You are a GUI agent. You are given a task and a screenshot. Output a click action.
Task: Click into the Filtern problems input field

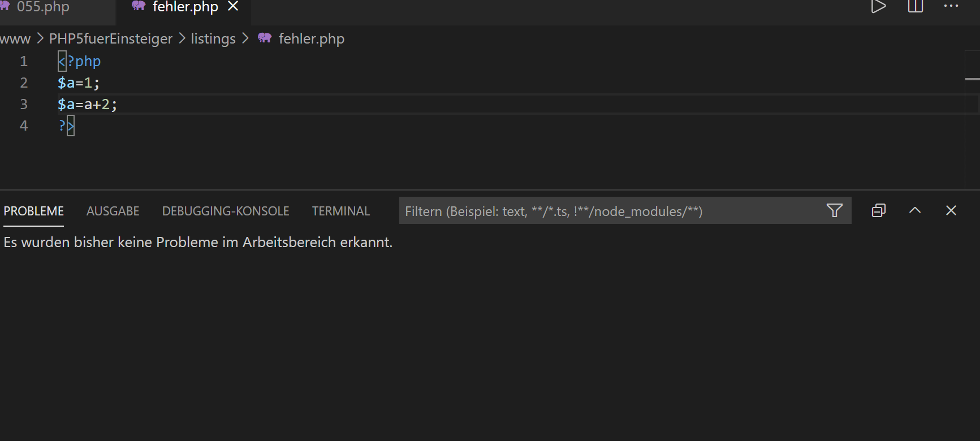611,211
